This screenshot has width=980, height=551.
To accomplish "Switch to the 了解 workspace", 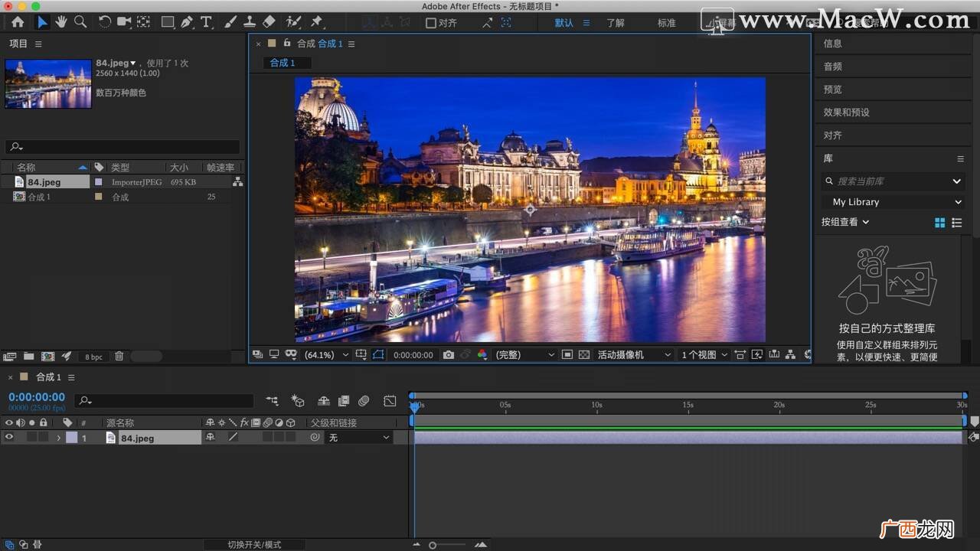I will [616, 23].
